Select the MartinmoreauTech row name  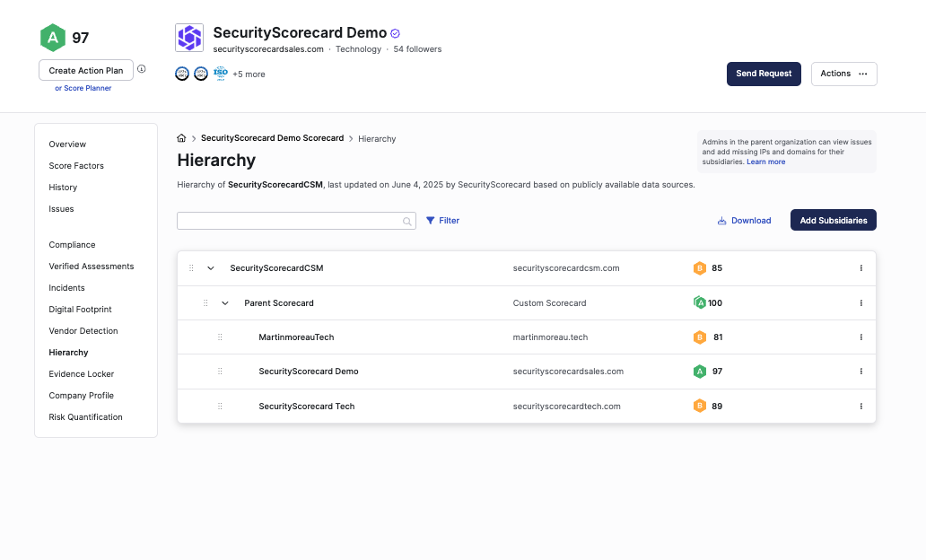click(296, 337)
